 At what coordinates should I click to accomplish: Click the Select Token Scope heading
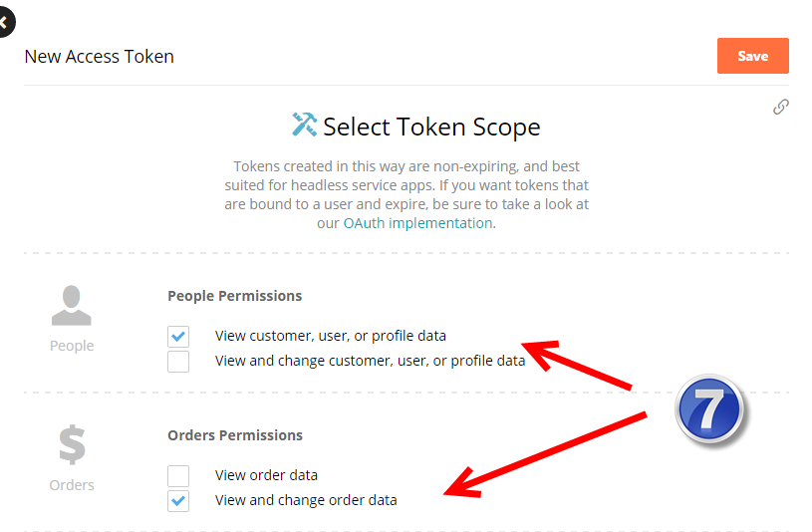click(x=431, y=127)
